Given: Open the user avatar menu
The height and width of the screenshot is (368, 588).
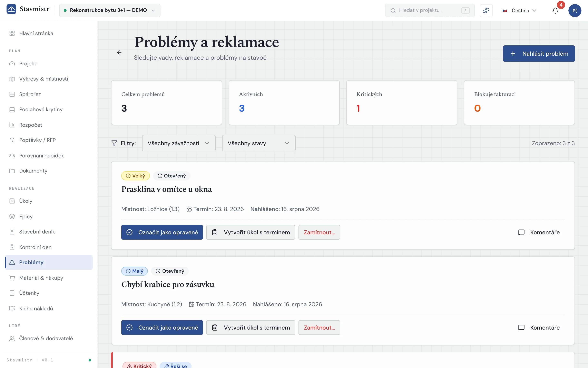Looking at the screenshot, I should pos(575,10).
